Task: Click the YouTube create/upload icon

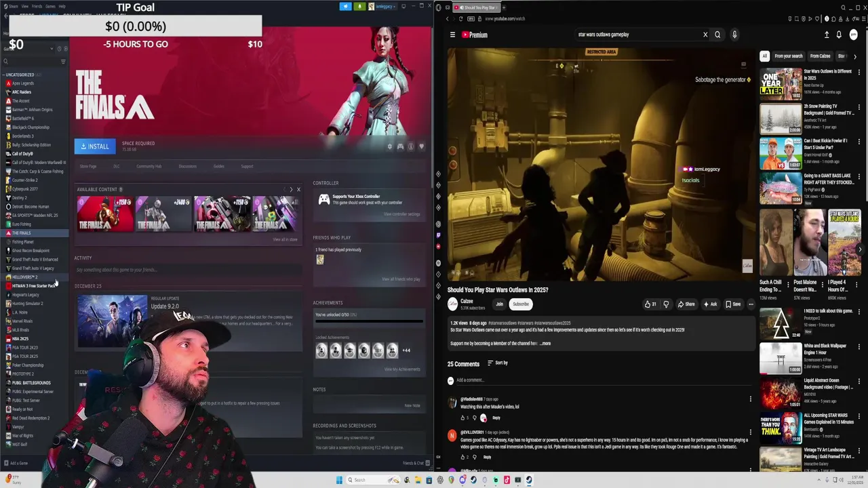Action: click(x=827, y=35)
